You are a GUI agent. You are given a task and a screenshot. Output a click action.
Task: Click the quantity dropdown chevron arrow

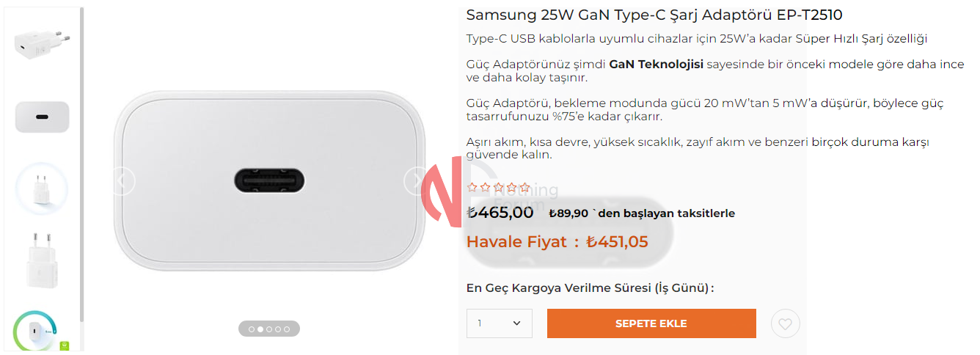point(517,323)
